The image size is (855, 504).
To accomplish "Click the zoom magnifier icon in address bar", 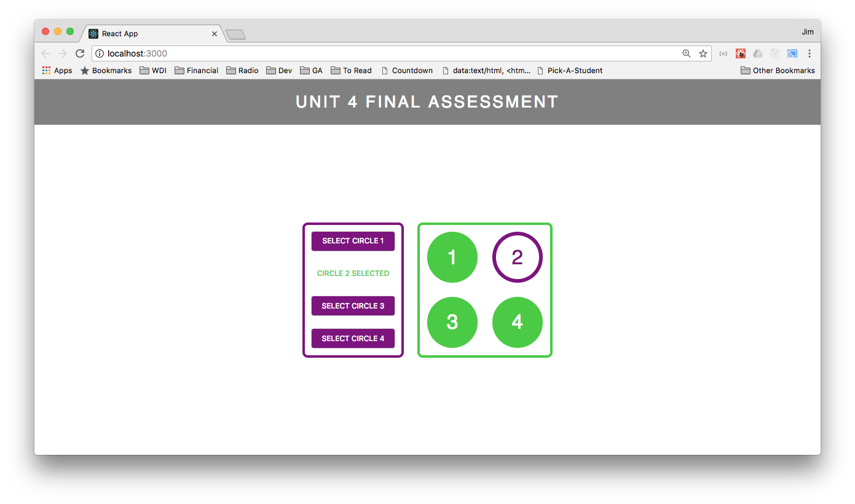I will [687, 53].
